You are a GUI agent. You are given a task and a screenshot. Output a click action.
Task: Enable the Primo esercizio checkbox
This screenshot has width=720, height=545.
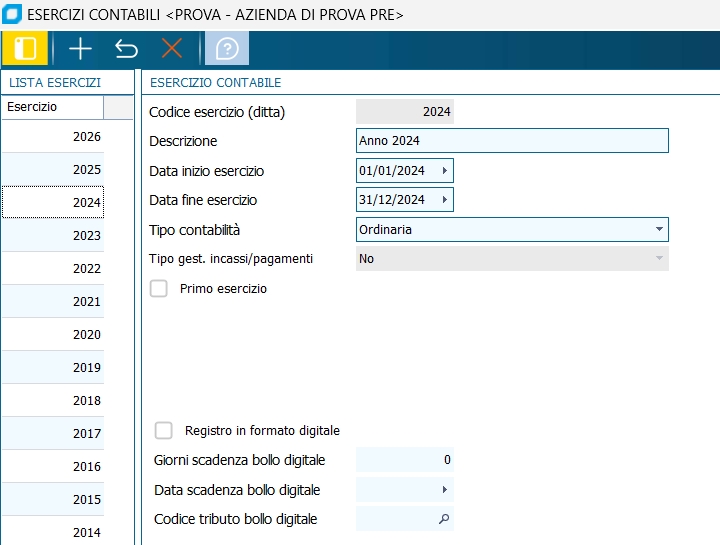158,289
